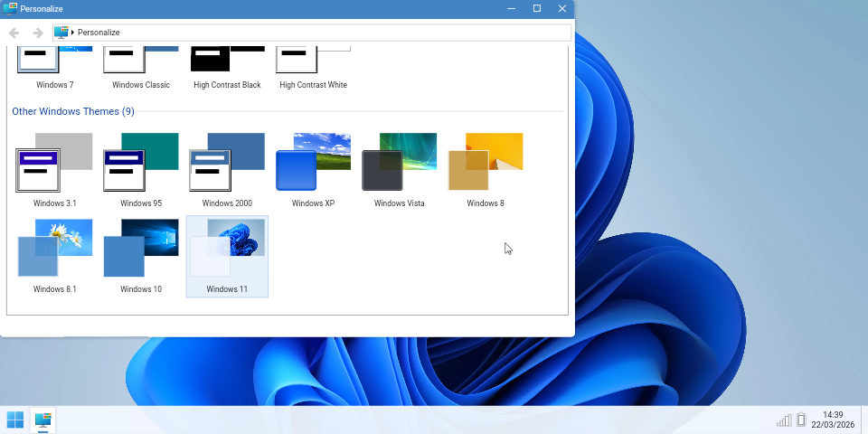The height and width of the screenshot is (434, 868).
Task: Apply the High Contrast Black theme thumbnail
Action: [227, 60]
